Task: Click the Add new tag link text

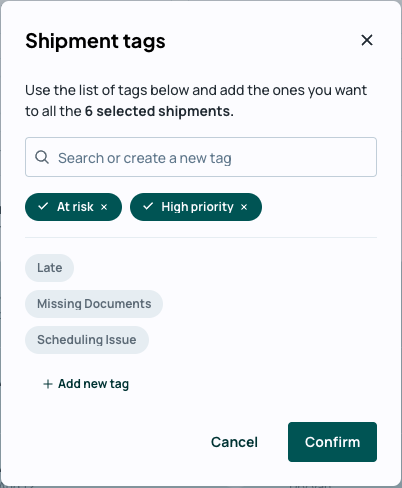Action: coord(93,384)
